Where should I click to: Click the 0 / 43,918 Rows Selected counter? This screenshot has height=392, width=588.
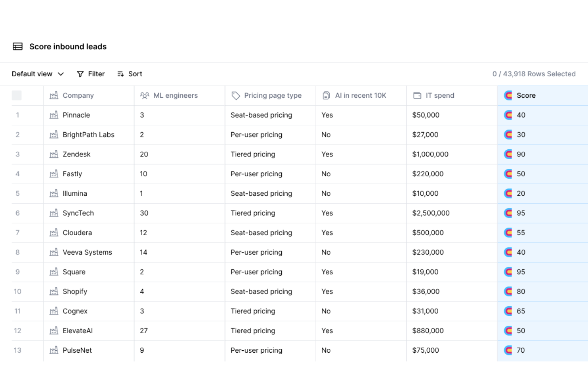tap(534, 74)
